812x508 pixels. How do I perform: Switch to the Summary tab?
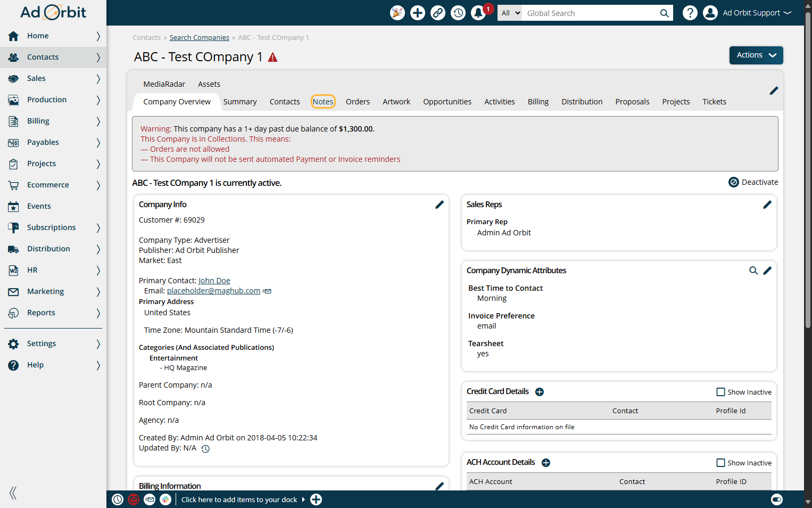tap(240, 102)
